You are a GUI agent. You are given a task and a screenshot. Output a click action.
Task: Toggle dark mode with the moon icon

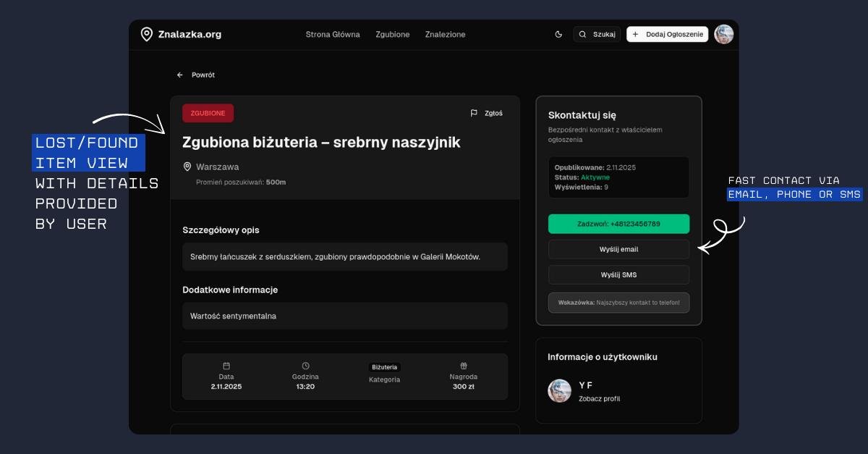(x=558, y=34)
